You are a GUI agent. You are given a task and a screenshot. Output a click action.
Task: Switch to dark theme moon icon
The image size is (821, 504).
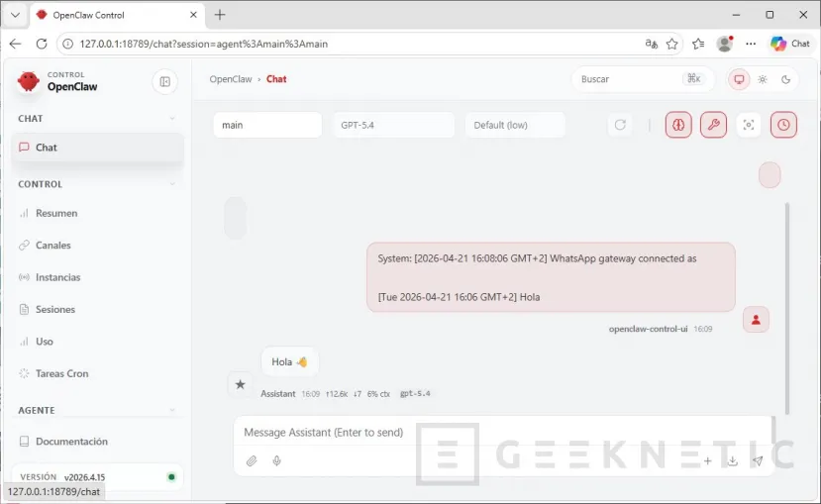[x=786, y=79]
